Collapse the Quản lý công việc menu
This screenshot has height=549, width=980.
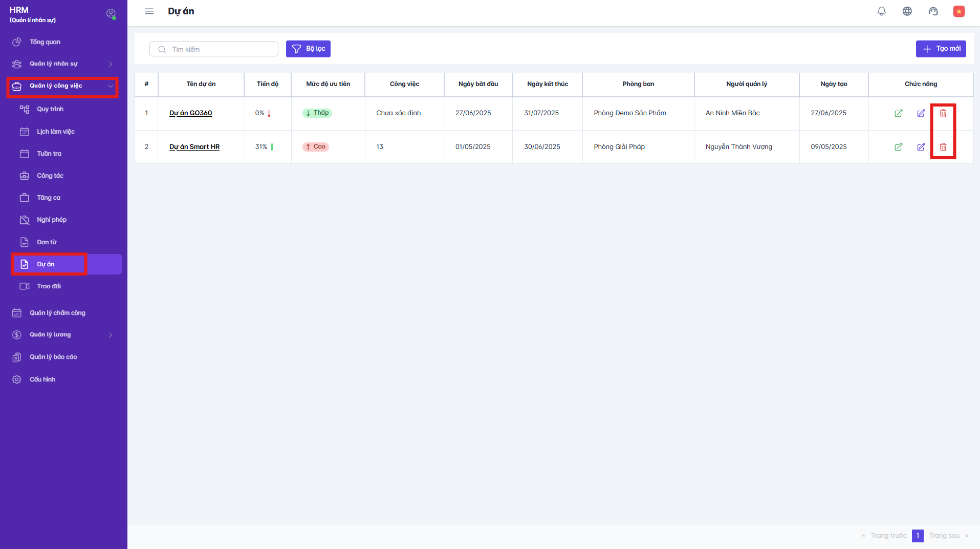(x=111, y=86)
